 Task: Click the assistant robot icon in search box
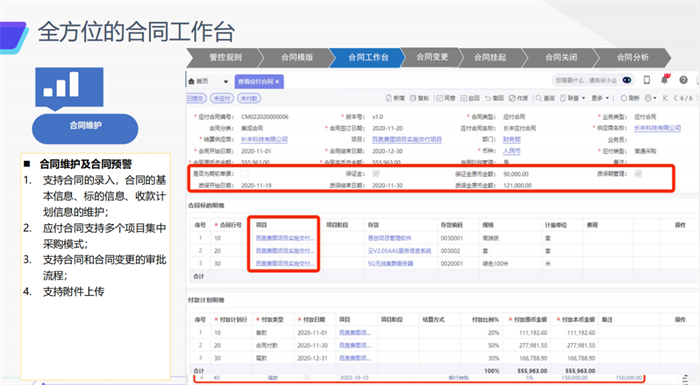627,80
